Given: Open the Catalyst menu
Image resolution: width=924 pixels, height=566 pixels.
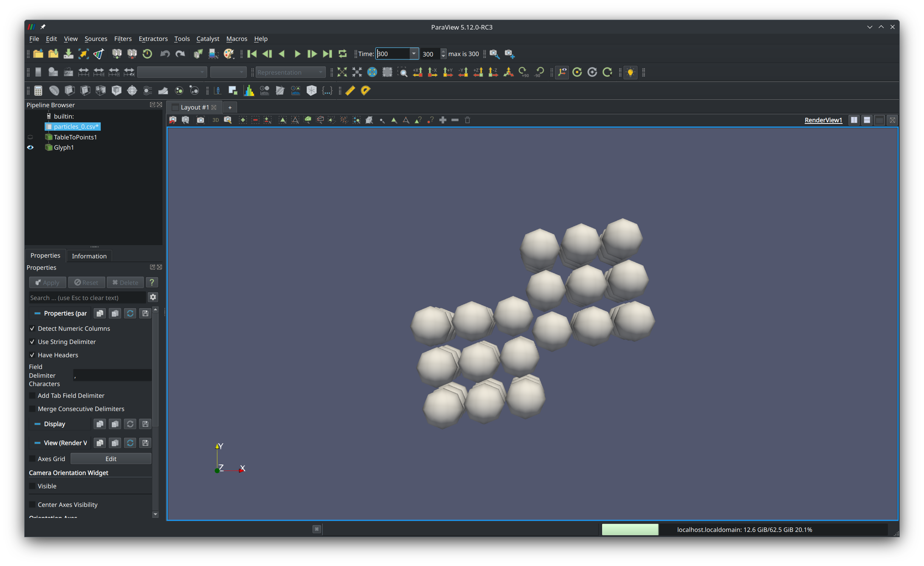Looking at the screenshot, I should pos(208,39).
